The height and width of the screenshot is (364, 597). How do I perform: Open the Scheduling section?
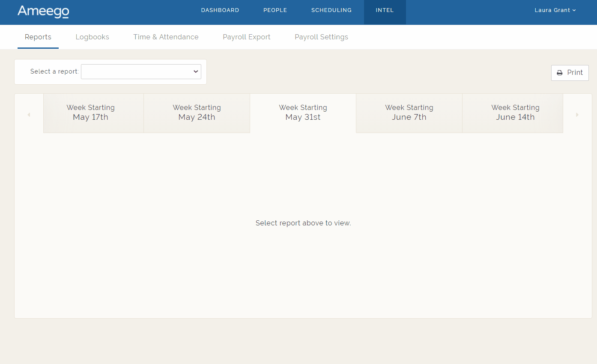click(331, 10)
